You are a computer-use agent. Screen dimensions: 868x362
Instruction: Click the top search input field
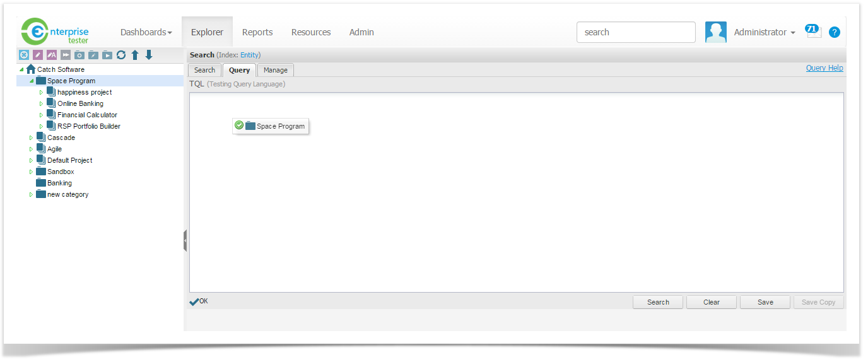click(x=636, y=32)
